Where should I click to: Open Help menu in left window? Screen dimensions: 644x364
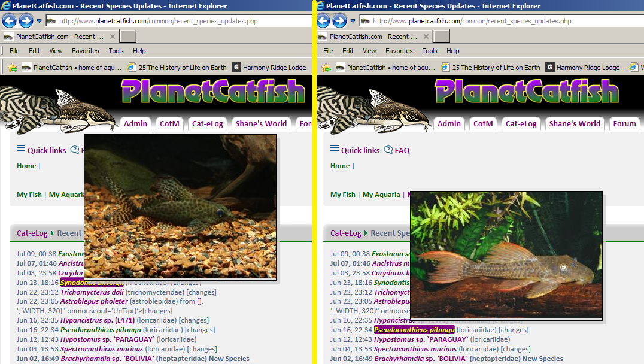pos(139,51)
